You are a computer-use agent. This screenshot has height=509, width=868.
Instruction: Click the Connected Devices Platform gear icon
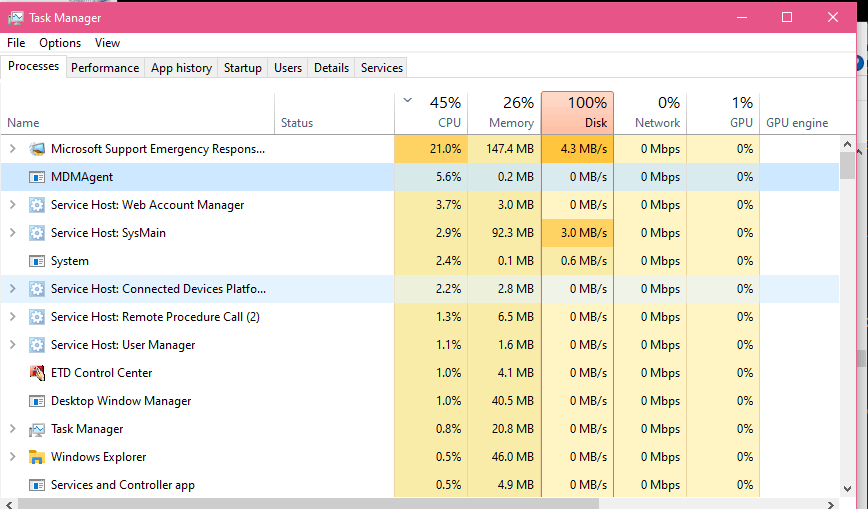[37, 289]
